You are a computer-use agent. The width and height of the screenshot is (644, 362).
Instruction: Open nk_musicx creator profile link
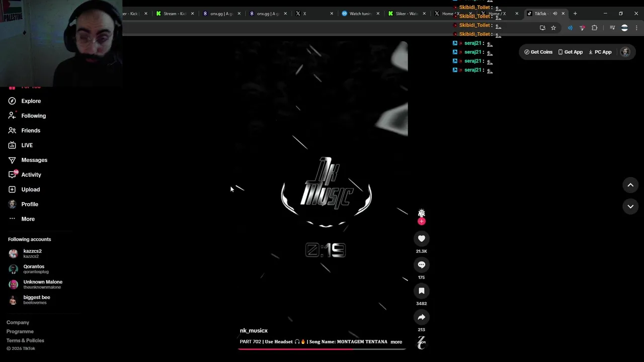click(x=254, y=330)
